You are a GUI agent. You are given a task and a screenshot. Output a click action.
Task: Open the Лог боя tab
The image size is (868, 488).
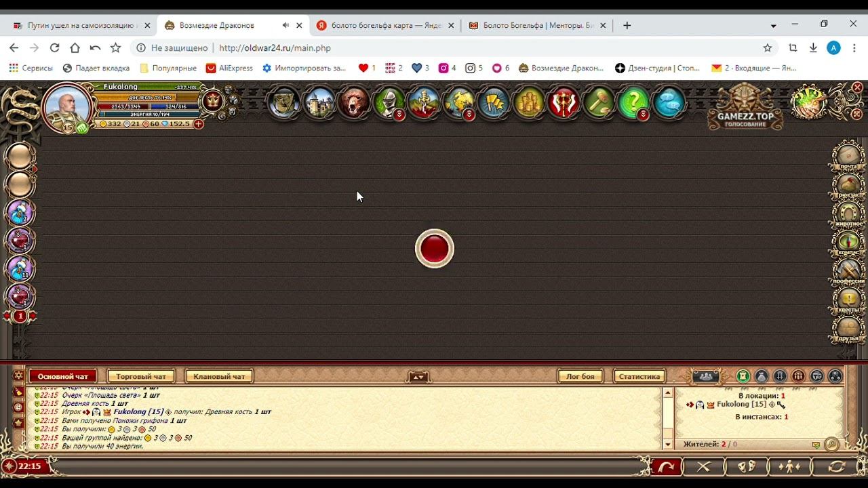click(580, 376)
